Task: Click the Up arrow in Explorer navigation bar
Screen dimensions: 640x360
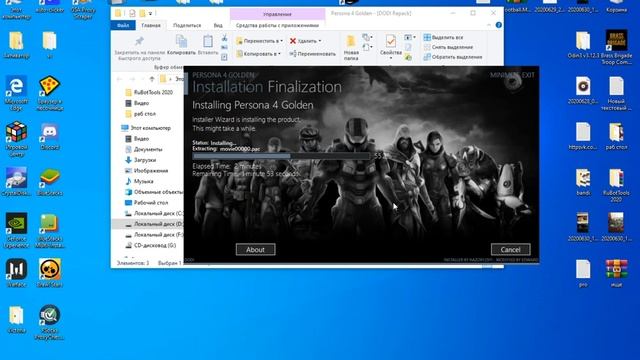Action: (152, 79)
